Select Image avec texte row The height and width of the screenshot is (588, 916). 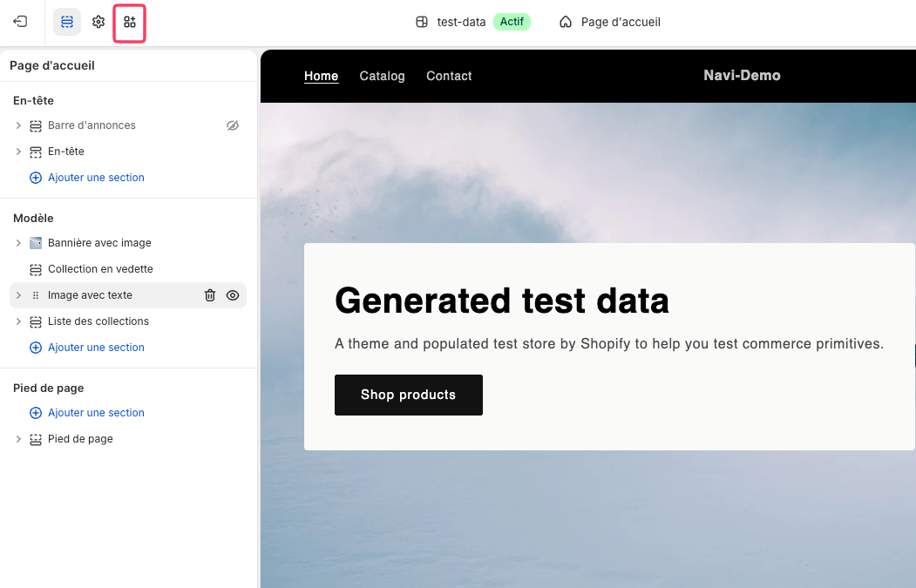128,295
